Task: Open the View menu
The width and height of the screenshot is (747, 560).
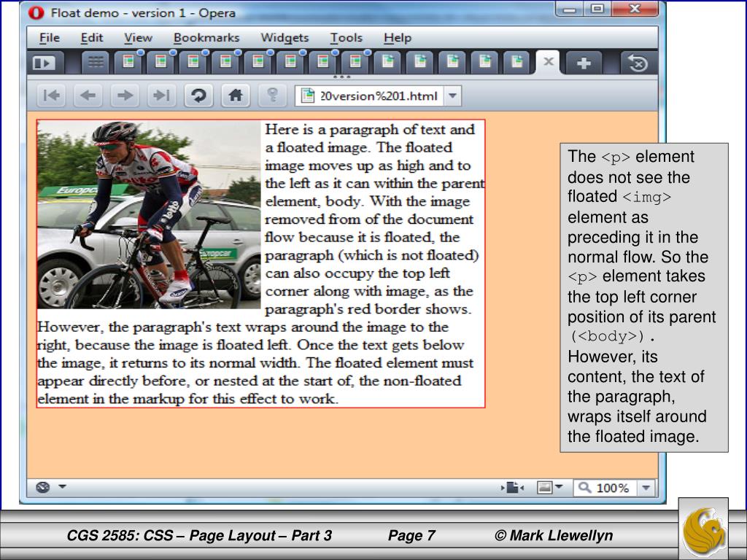Action: click(138, 38)
